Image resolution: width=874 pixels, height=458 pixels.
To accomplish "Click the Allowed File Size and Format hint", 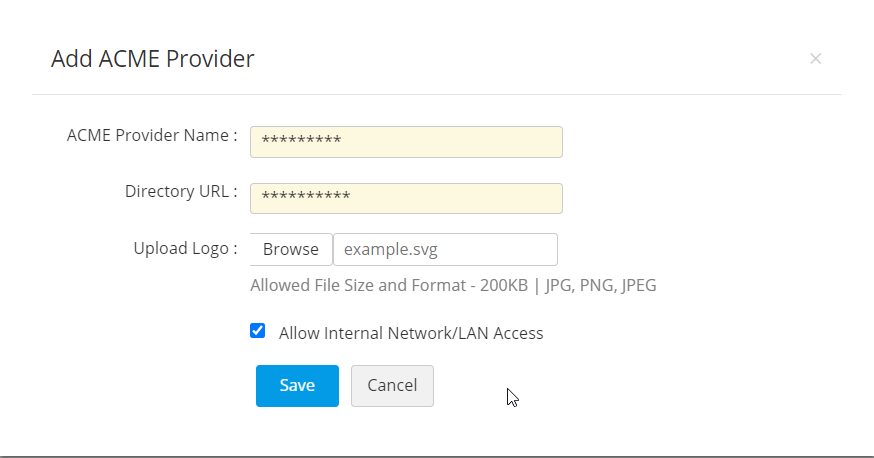I will (390, 286).
